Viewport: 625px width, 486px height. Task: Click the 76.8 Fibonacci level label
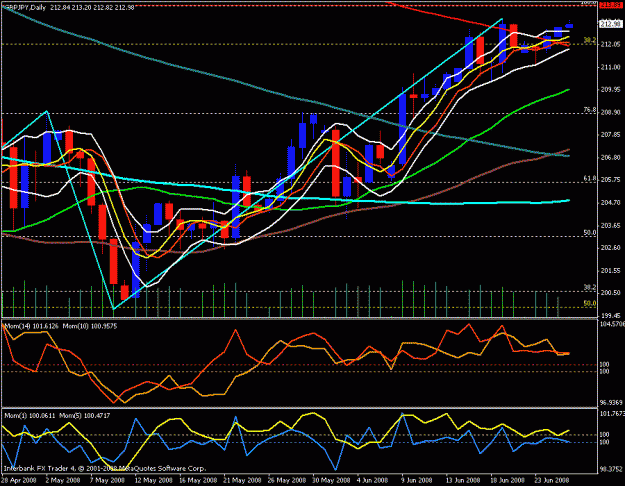590,110
